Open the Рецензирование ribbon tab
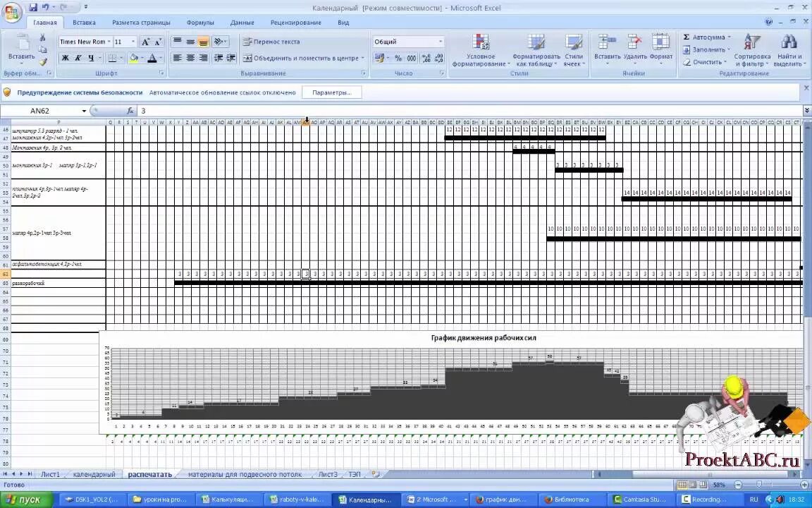This screenshot has width=812, height=508. (x=296, y=23)
